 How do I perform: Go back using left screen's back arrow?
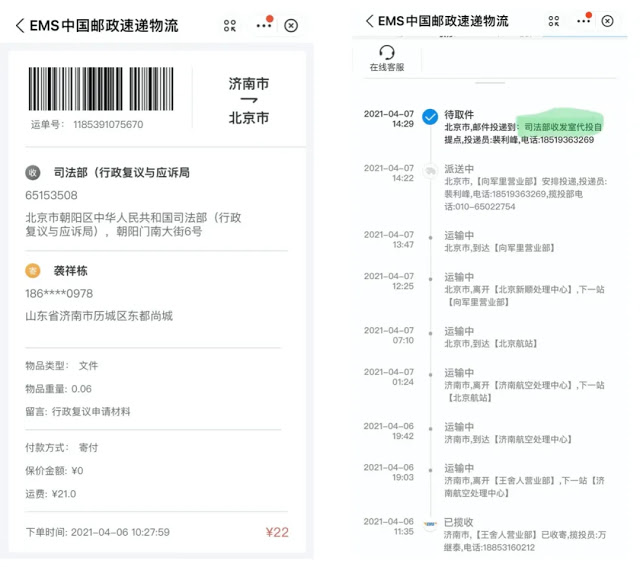(20, 25)
